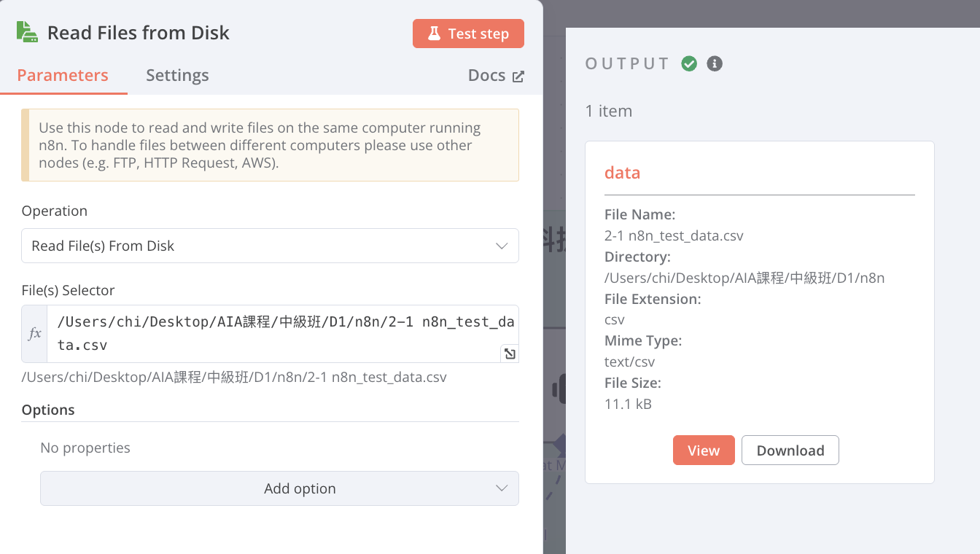Screen dimensions: 980x554
Task: Click into the File(s) Selector path field
Action: tap(277, 333)
